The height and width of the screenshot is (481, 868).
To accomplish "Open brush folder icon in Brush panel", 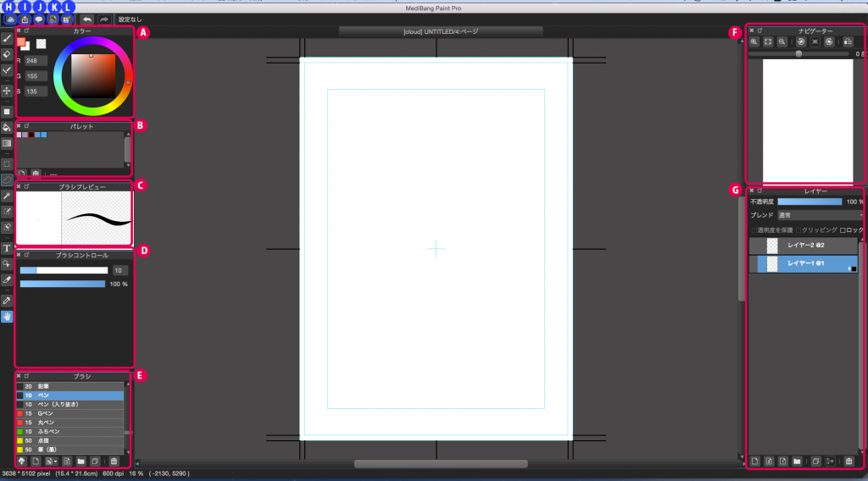I will 81,461.
